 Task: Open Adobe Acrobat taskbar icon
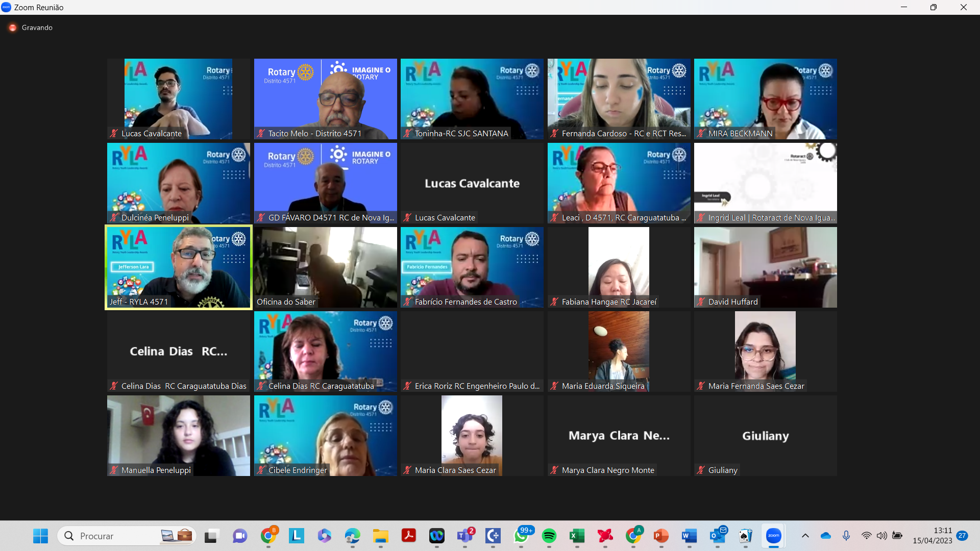408,536
